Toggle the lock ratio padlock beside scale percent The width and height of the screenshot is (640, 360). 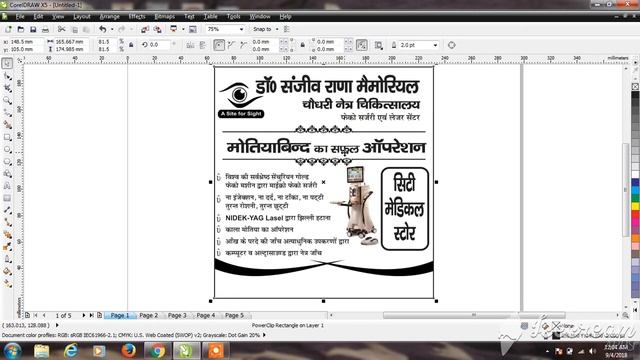(131, 45)
